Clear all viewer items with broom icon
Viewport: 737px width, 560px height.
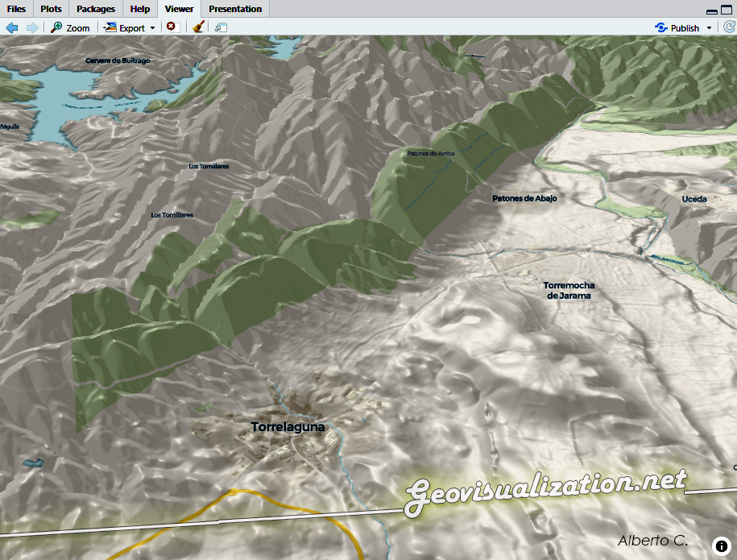tap(198, 27)
